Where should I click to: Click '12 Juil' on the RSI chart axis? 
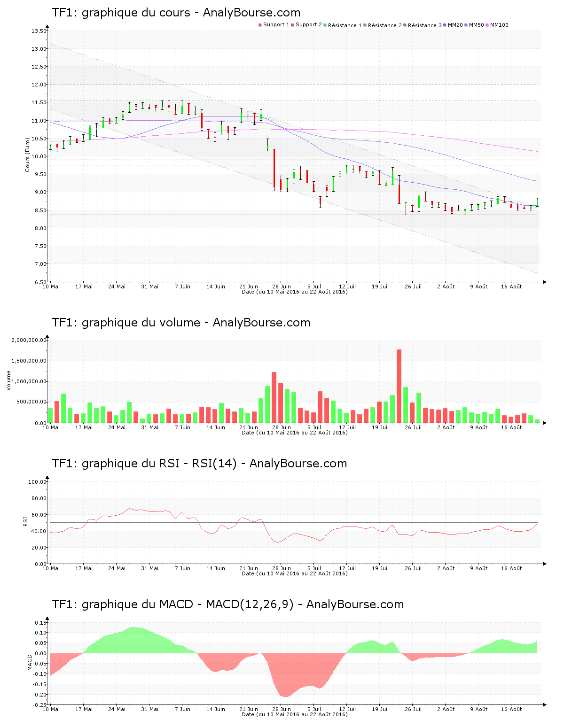pyautogui.click(x=347, y=568)
